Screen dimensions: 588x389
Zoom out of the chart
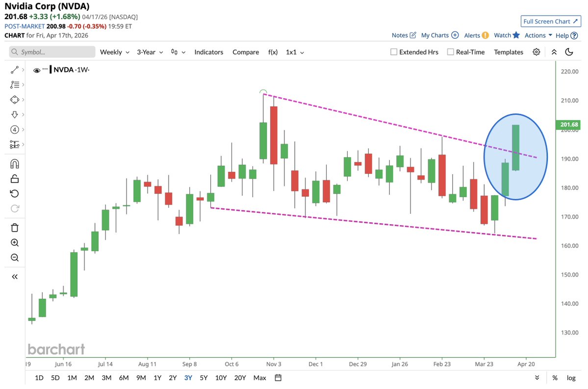pyautogui.click(x=15, y=258)
